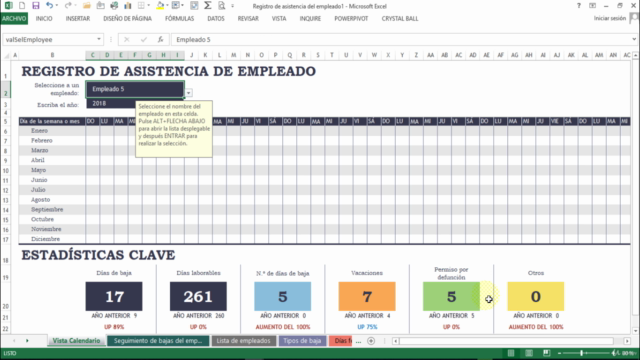Click the print preview magnifier icon
640x360 pixels.
coord(222,6)
